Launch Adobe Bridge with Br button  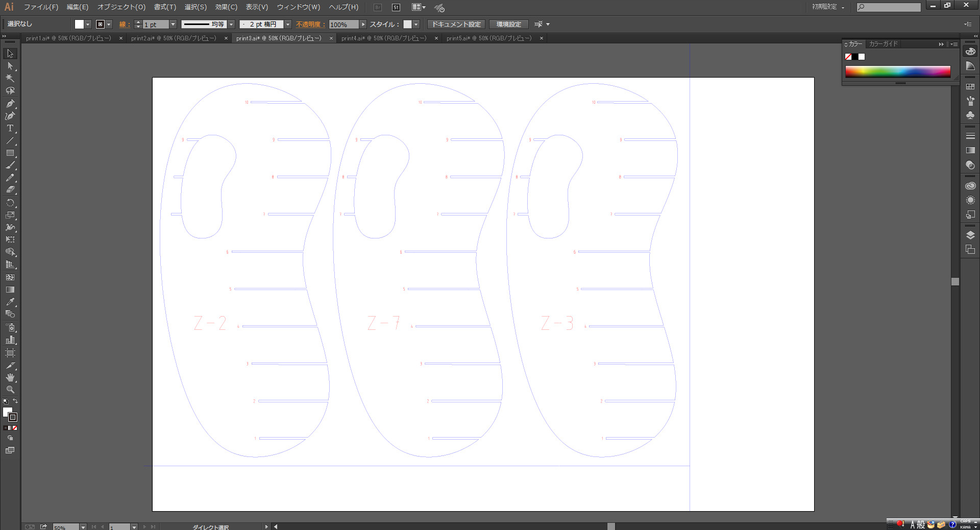click(378, 7)
